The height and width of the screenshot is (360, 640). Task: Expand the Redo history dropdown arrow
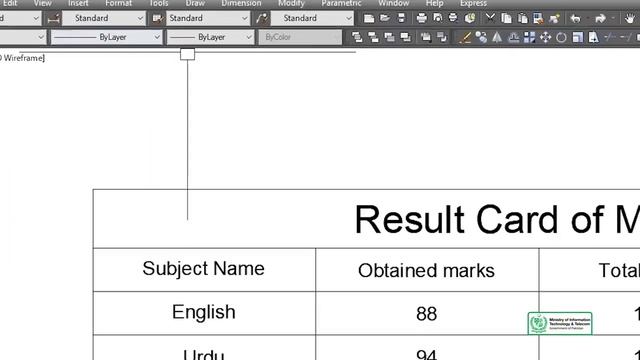pyautogui.click(x=613, y=18)
